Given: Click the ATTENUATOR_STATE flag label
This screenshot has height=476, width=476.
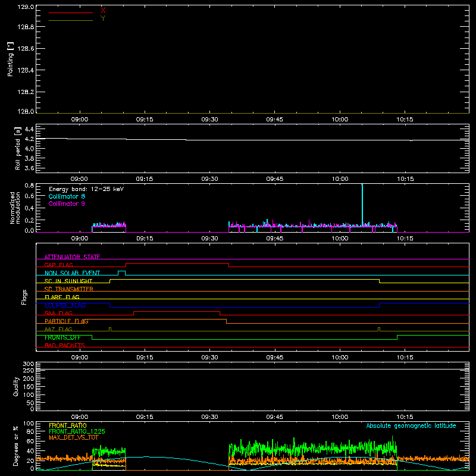Looking at the screenshot, I should click(72, 257).
